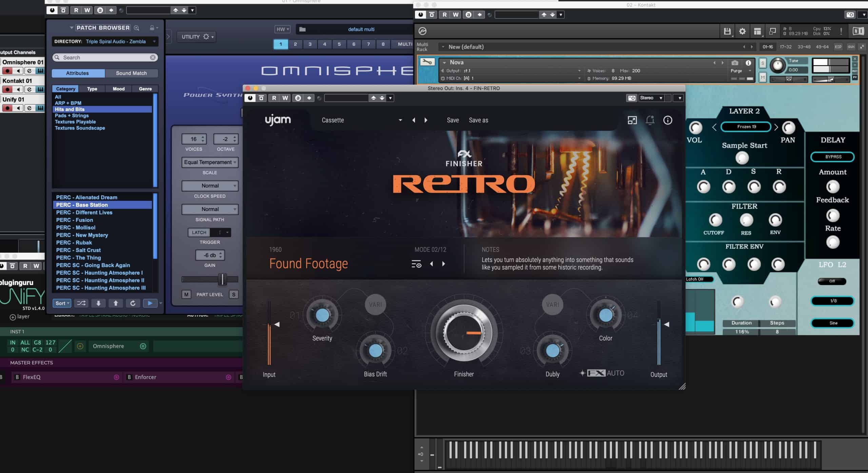Click LFO rate 1/8 button
Viewport: 868px width, 473px height.
click(x=833, y=301)
